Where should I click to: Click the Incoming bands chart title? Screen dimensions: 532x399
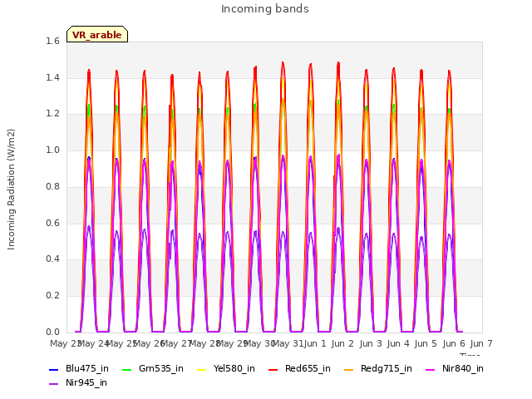[x=265, y=9]
